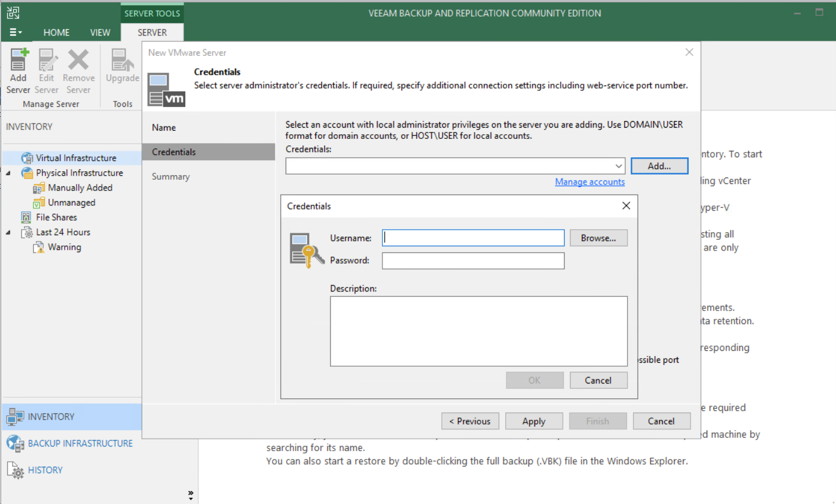Click the Physical Infrastructure folder icon
The height and width of the screenshot is (504, 836).
[27, 173]
